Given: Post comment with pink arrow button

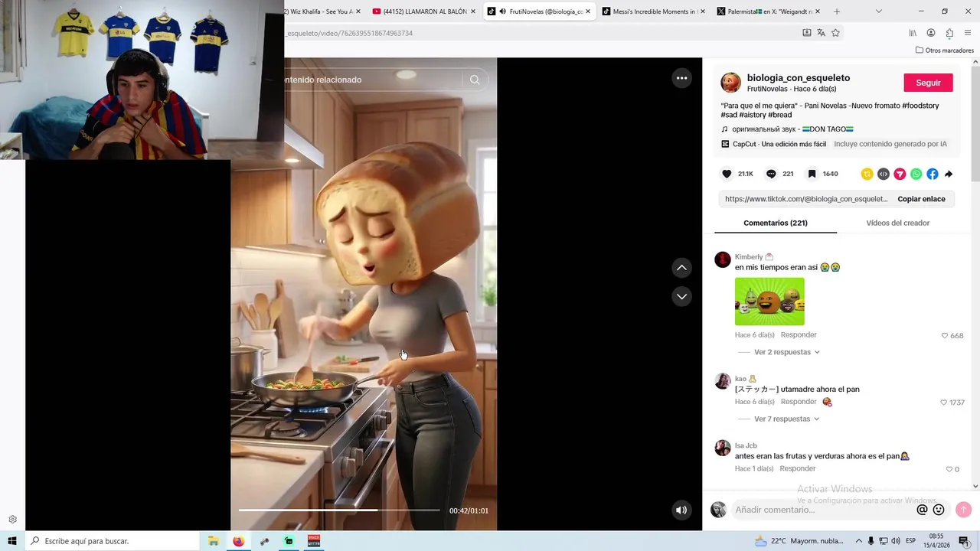Looking at the screenshot, I should [x=964, y=510].
